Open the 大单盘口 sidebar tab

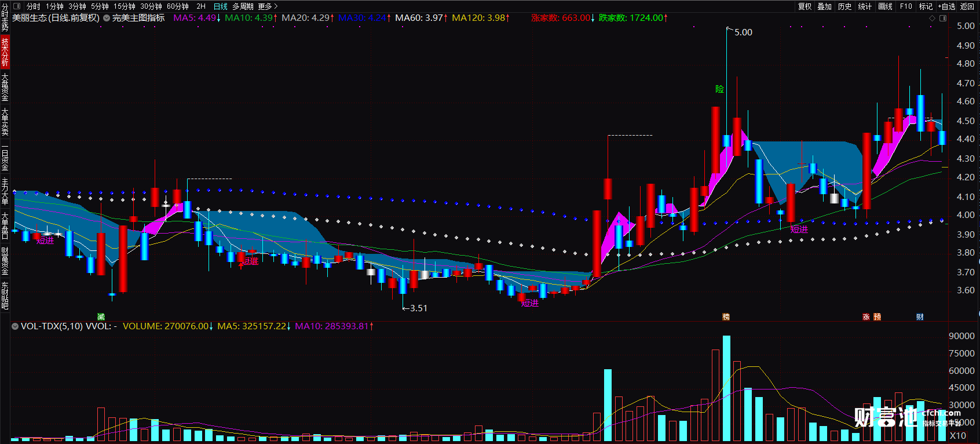(5, 225)
